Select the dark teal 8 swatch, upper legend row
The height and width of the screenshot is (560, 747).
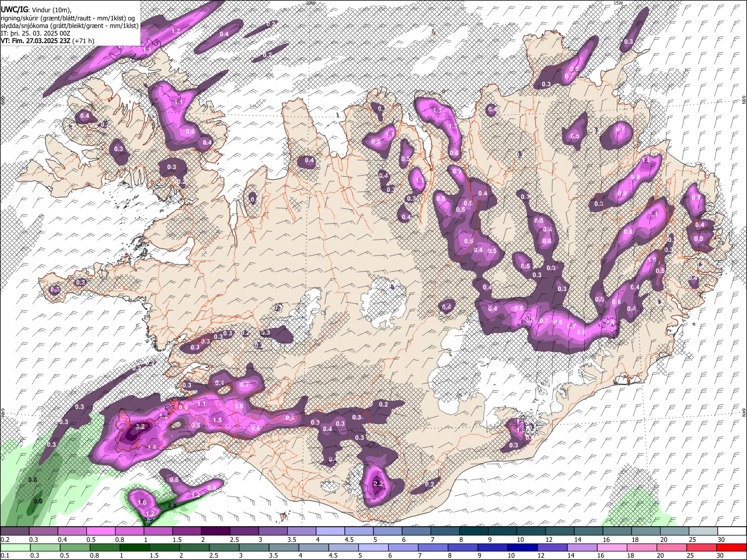point(473,531)
